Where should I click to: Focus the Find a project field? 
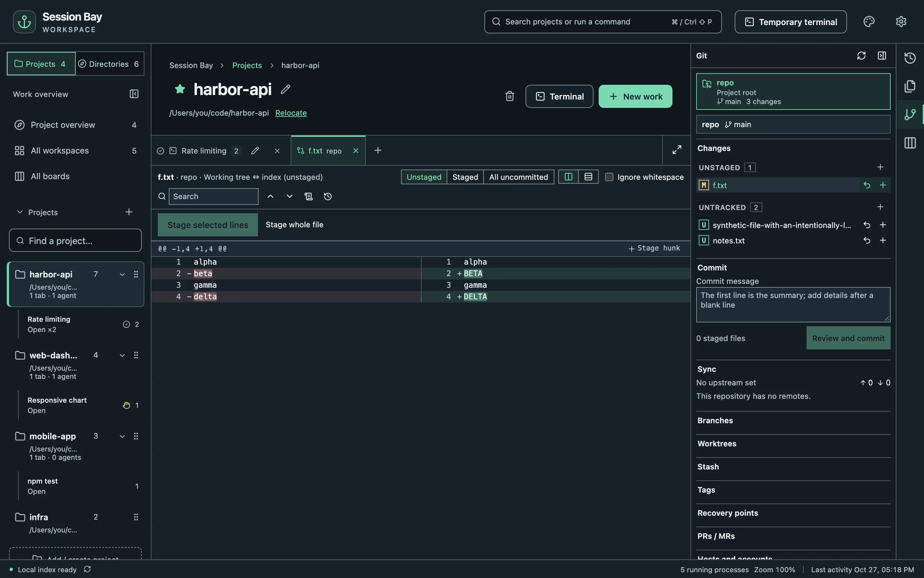click(x=75, y=241)
